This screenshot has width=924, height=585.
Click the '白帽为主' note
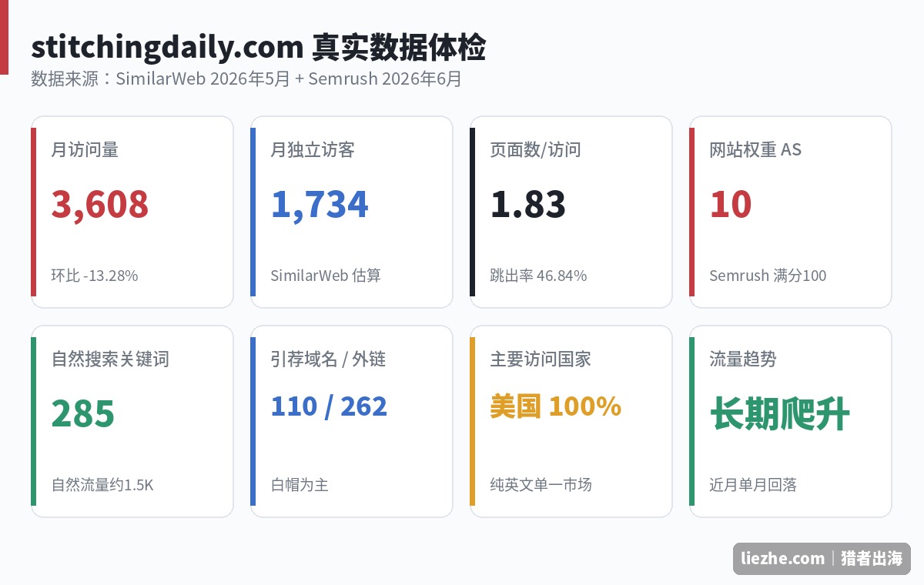300,485
